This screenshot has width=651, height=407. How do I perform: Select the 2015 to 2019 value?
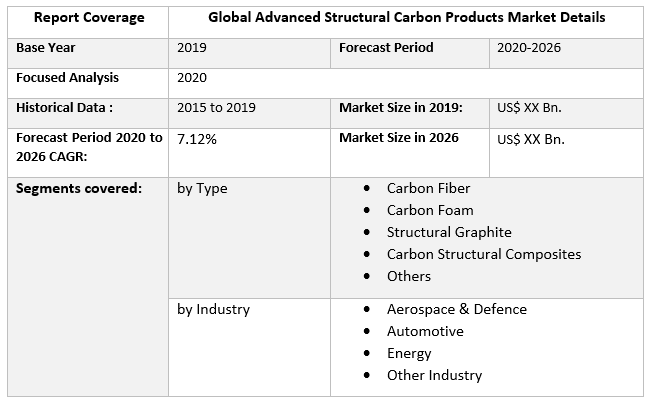[217, 108]
